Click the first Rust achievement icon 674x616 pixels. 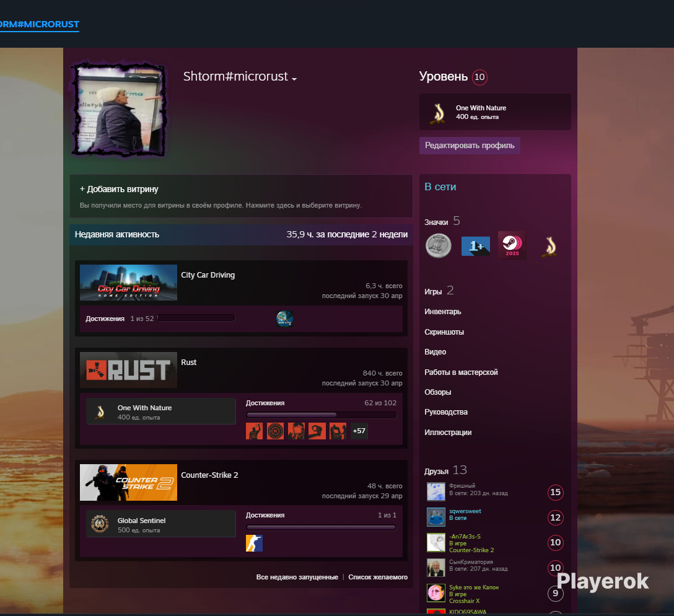pyautogui.click(x=254, y=431)
